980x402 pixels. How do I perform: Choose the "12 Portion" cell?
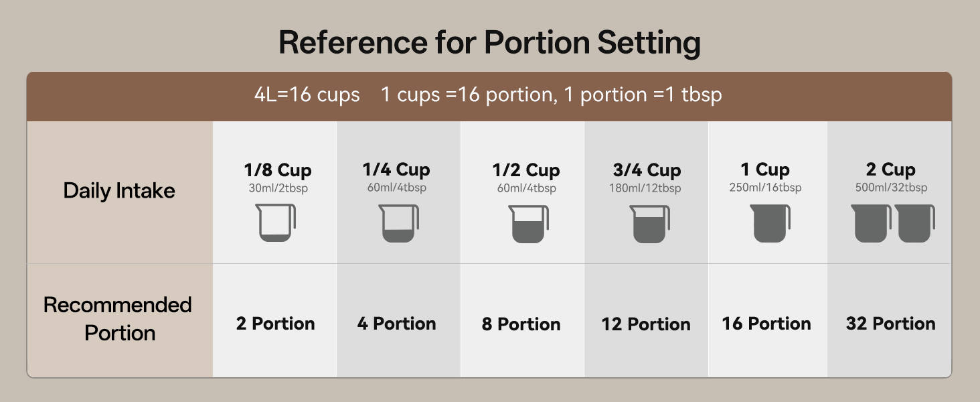(645, 324)
